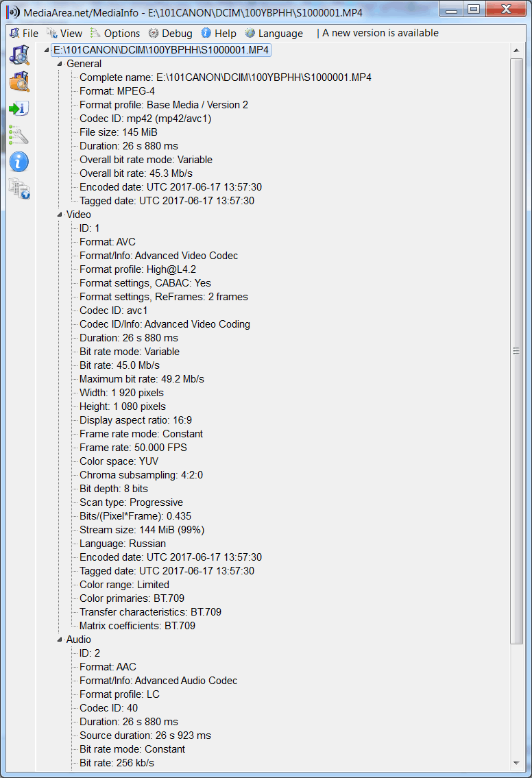
Task: Select 'Matrix coefficients: BT.709' row
Action: (138, 627)
